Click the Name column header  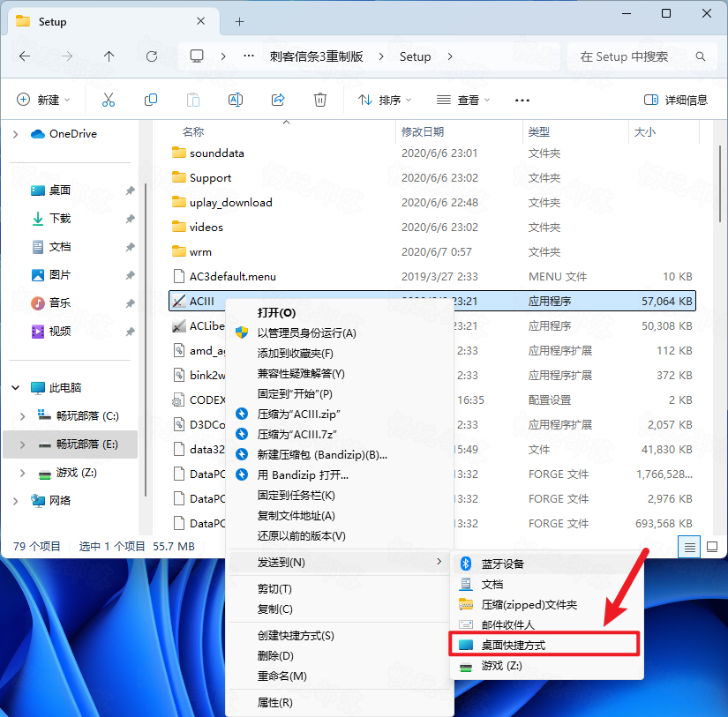coord(193,131)
